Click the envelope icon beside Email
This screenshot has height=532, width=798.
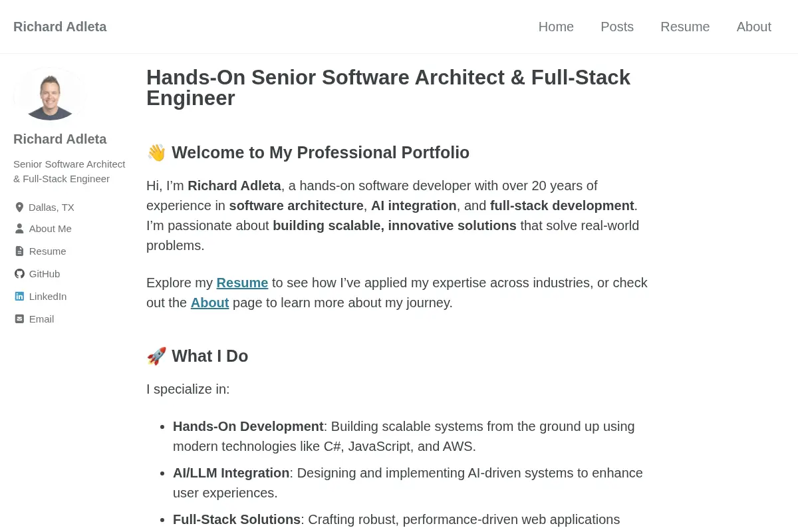(x=19, y=319)
